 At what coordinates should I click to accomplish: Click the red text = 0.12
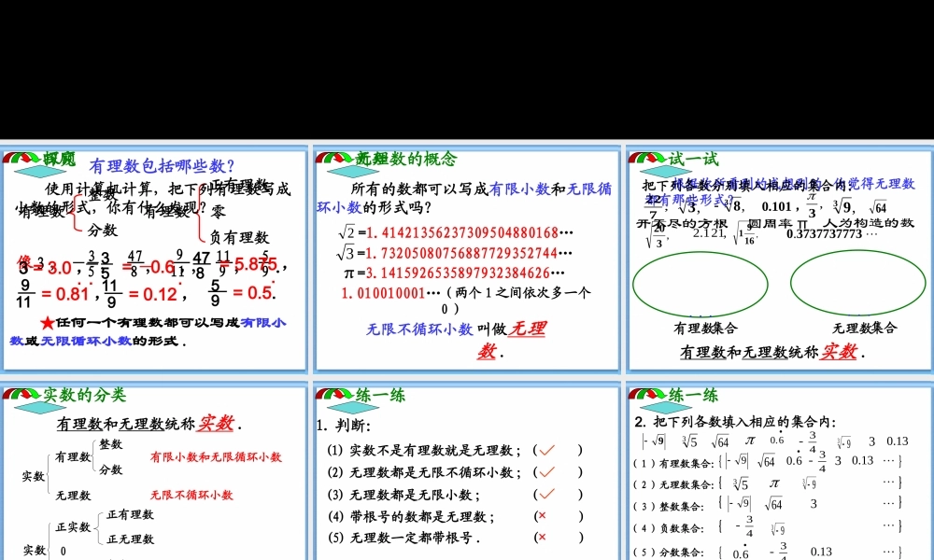point(152,293)
